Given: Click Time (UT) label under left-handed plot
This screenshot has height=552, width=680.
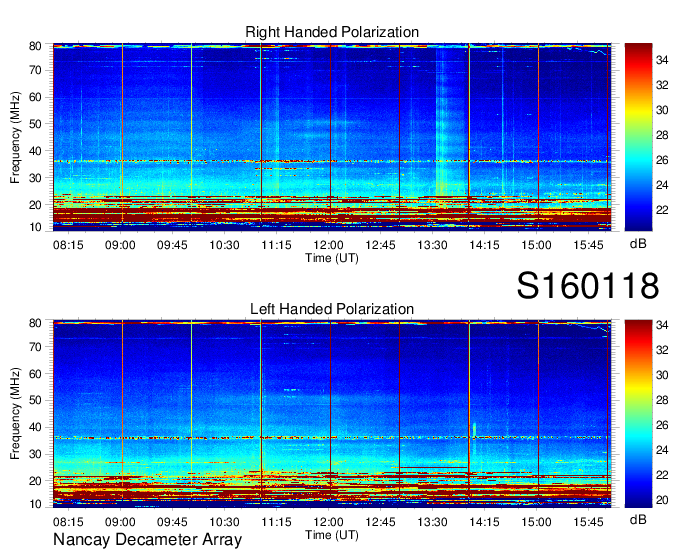Looking at the screenshot, I should click(x=332, y=535).
